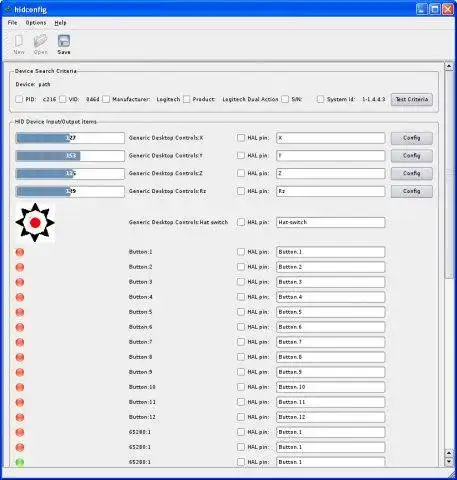This screenshot has width=457, height=480.
Task: Check the System Id criteria checkbox
Action: tap(320, 99)
